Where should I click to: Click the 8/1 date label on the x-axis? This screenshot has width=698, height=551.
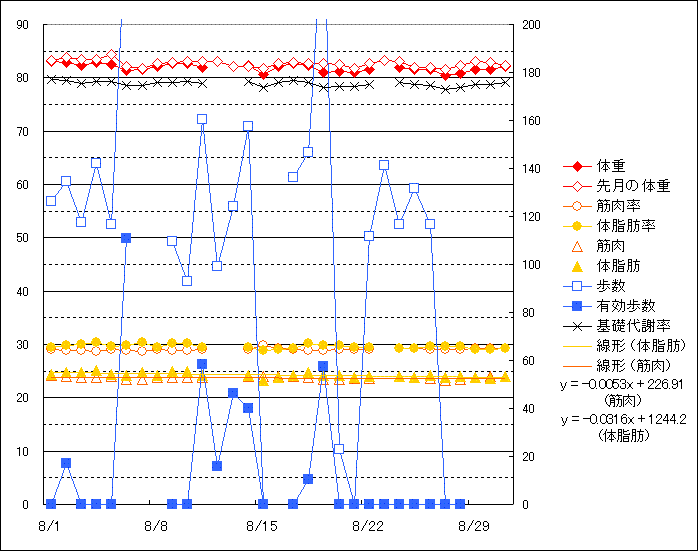coord(49,527)
